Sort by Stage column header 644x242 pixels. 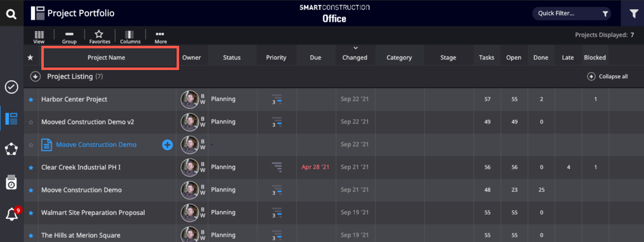point(448,57)
